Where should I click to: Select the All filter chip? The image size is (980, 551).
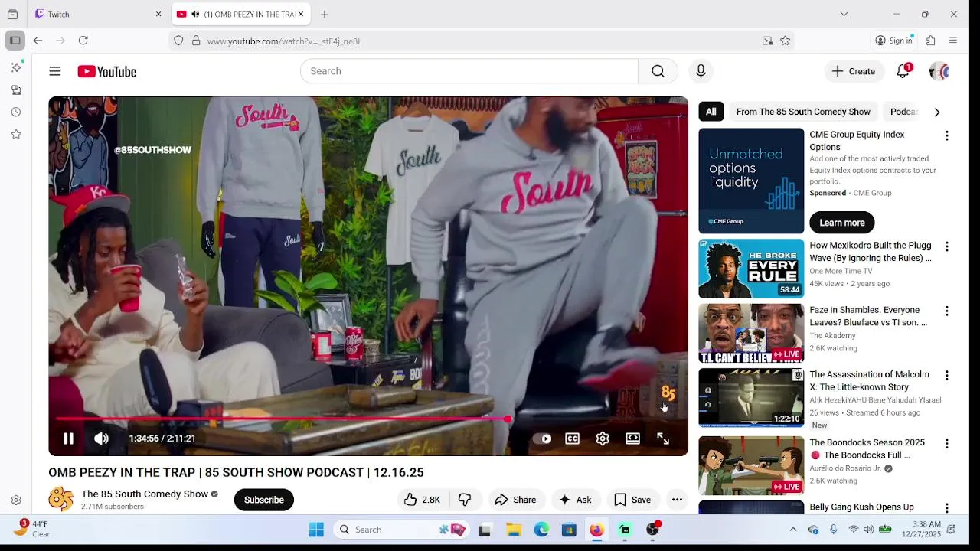(x=711, y=112)
